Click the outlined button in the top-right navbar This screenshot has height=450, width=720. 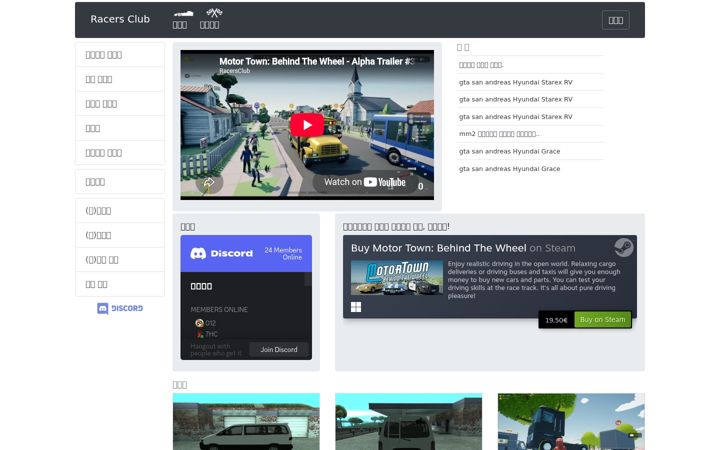(x=615, y=20)
